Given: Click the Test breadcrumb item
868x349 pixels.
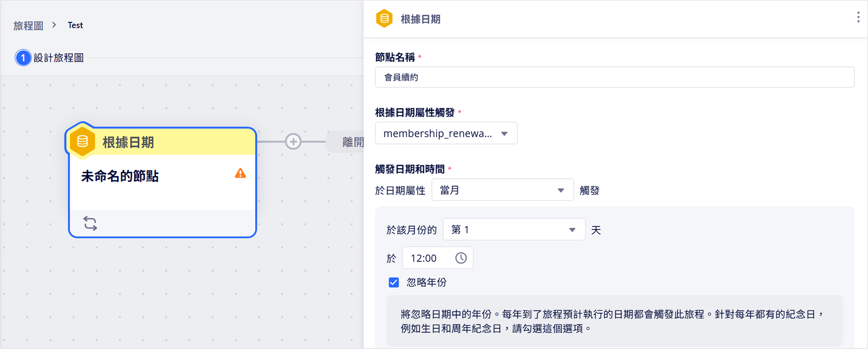Looking at the screenshot, I should (75, 26).
